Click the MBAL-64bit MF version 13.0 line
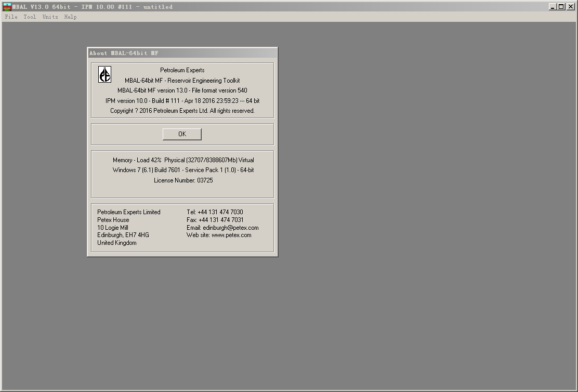Viewport: 578px width, 392px height. click(182, 90)
